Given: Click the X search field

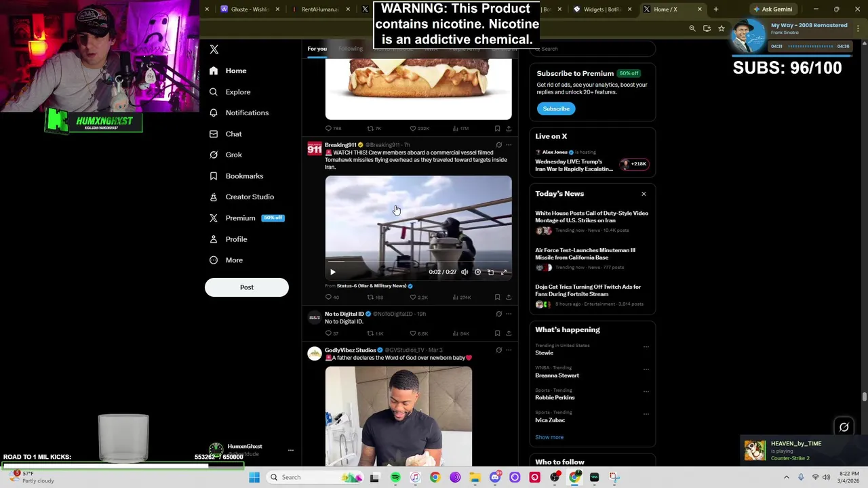Looking at the screenshot, I should coord(593,49).
